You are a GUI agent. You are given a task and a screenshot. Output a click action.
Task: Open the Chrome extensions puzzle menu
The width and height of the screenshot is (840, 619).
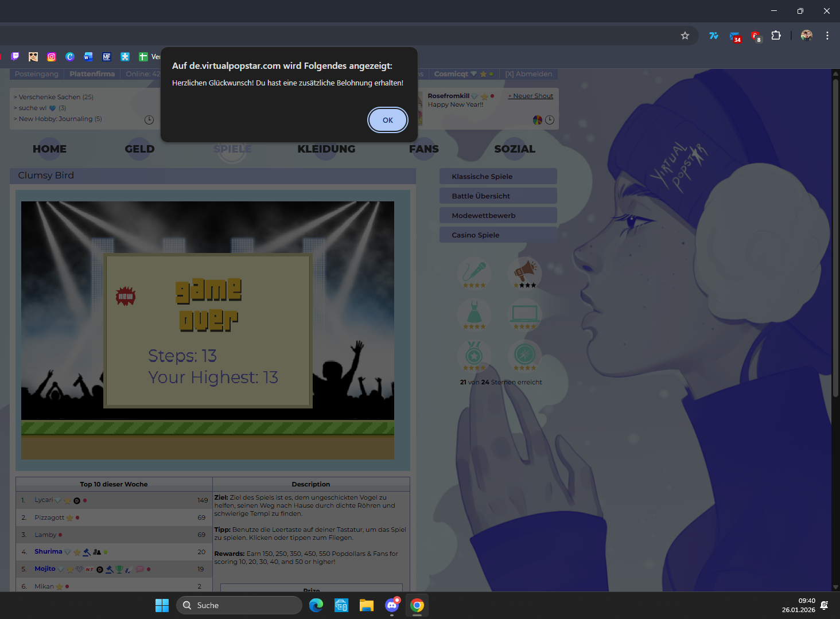776,36
